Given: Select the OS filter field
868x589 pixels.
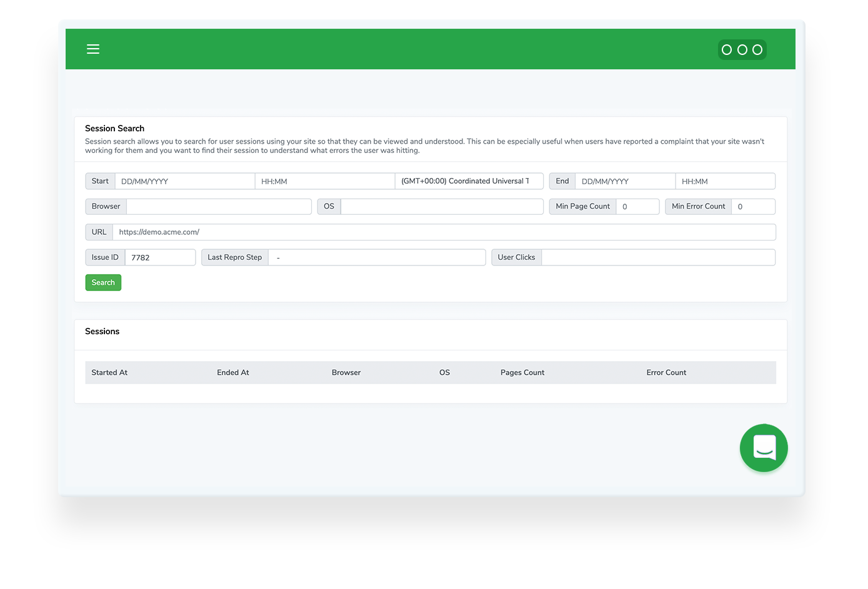Looking at the screenshot, I should pyautogui.click(x=442, y=207).
